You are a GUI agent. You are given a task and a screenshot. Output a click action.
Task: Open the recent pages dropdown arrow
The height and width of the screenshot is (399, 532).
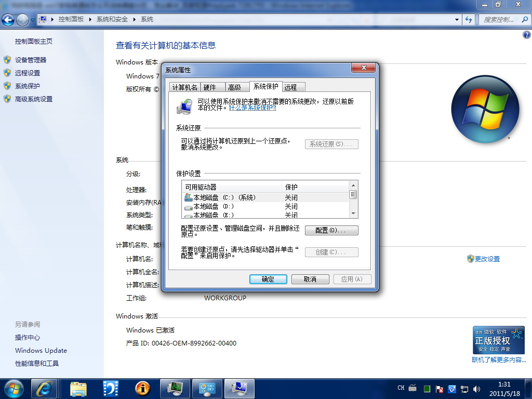[33, 20]
